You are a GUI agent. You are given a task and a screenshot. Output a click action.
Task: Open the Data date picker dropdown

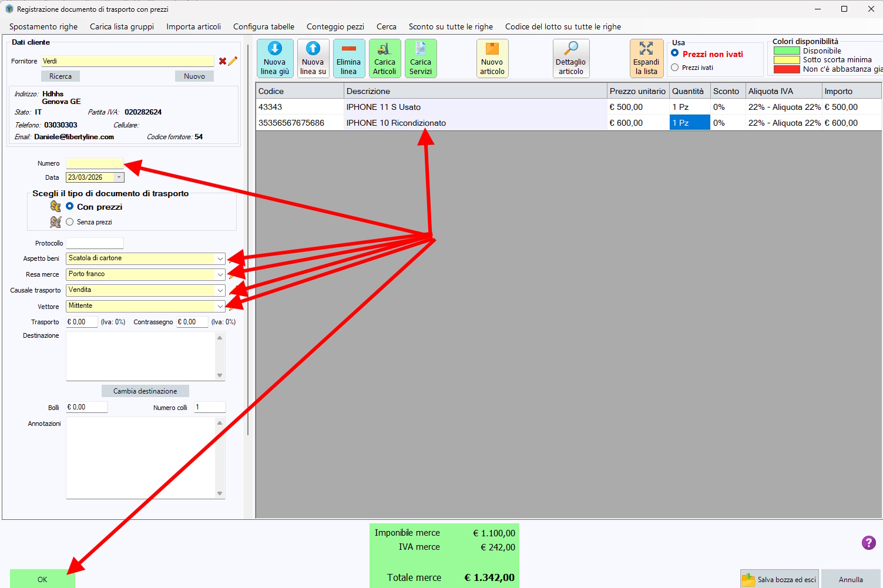pyautogui.click(x=119, y=177)
